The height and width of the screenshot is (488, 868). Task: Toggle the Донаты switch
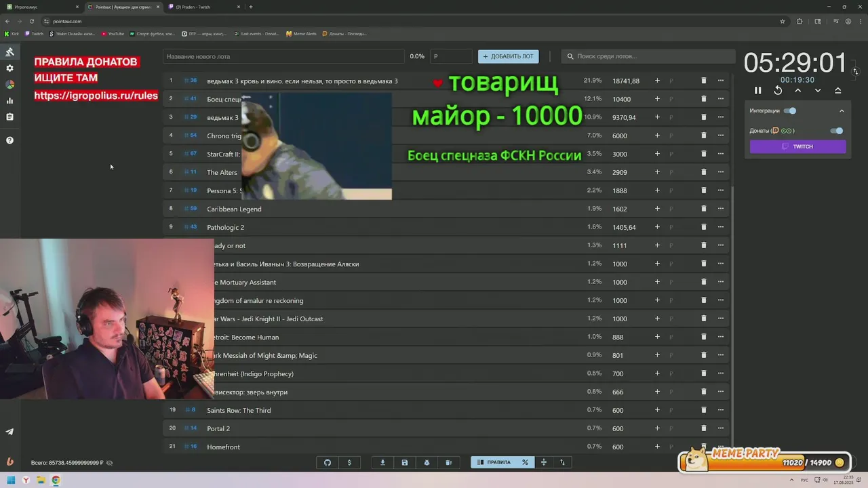[837, 131]
